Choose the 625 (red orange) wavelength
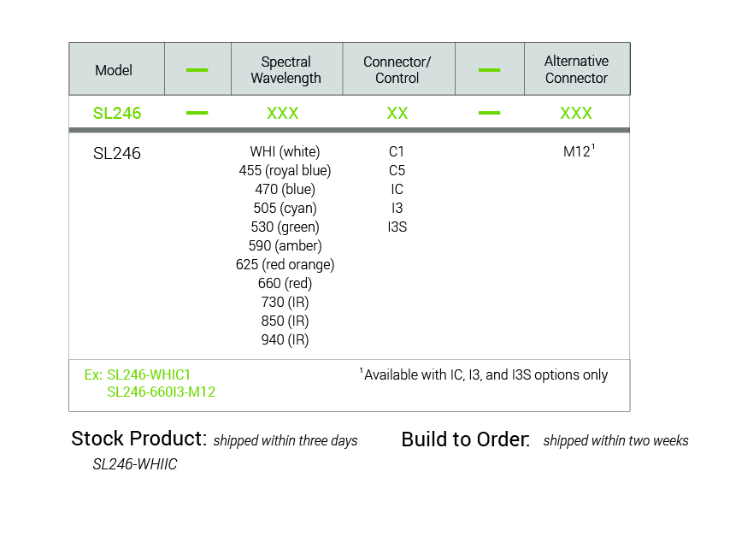The width and height of the screenshot is (730, 560). (285, 265)
